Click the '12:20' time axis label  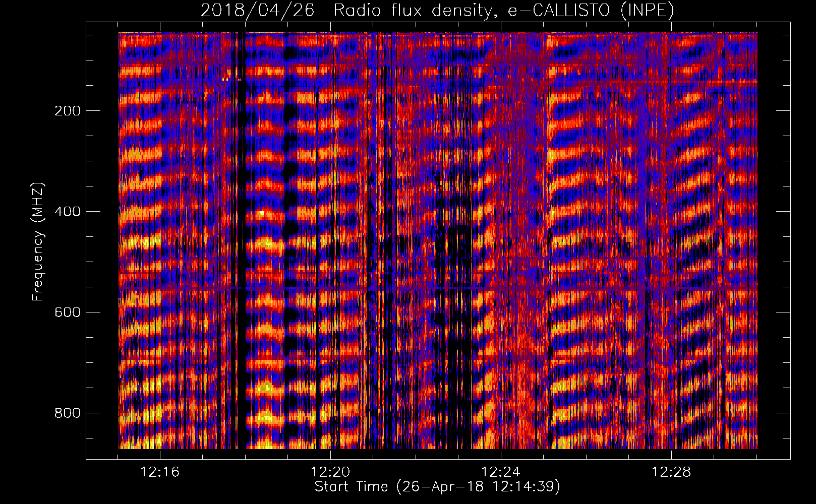pos(330,472)
